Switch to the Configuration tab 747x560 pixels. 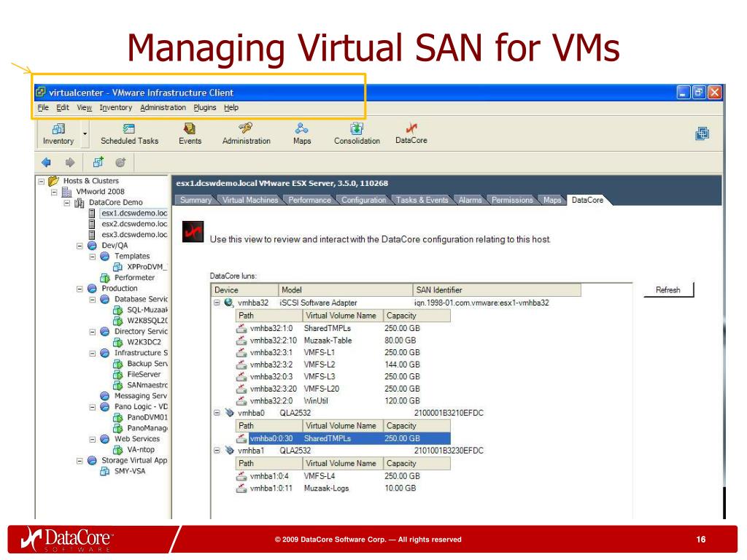point(363,200)
